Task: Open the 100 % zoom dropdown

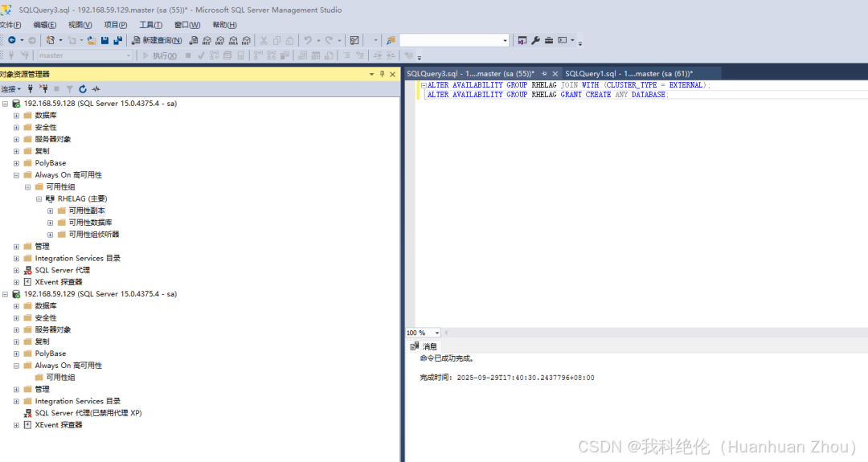Action: (436, 333)
